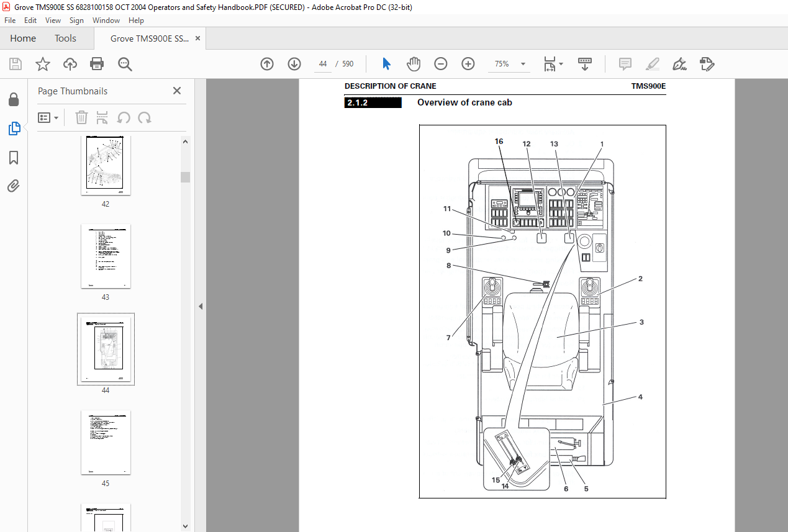Delete selected page with trash icon

(81, 117)
